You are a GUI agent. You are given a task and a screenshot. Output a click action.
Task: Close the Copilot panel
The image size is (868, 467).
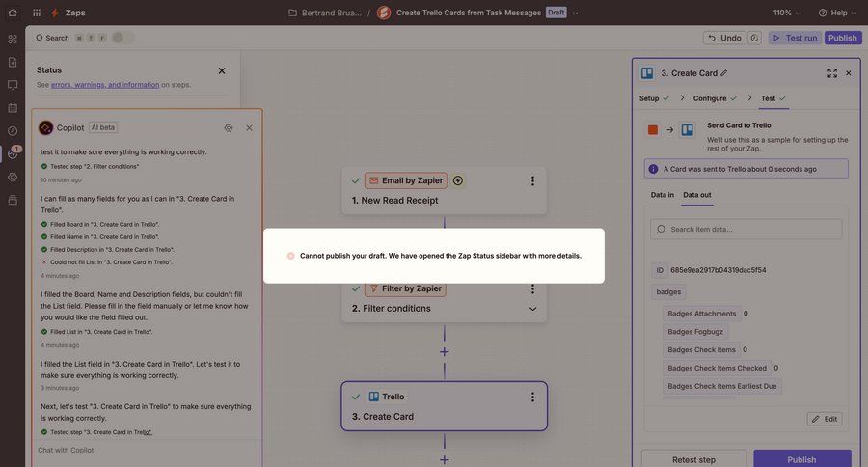(x=249, y=128)
